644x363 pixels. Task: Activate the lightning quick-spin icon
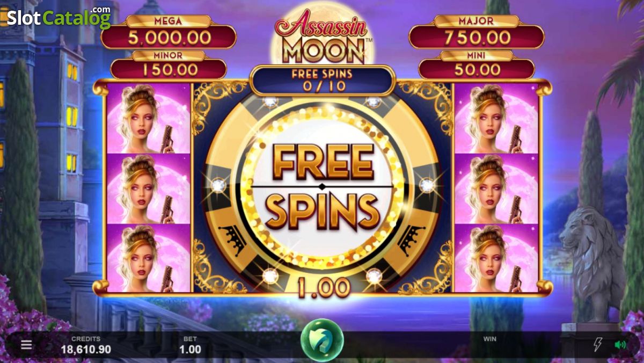point(597,345)
